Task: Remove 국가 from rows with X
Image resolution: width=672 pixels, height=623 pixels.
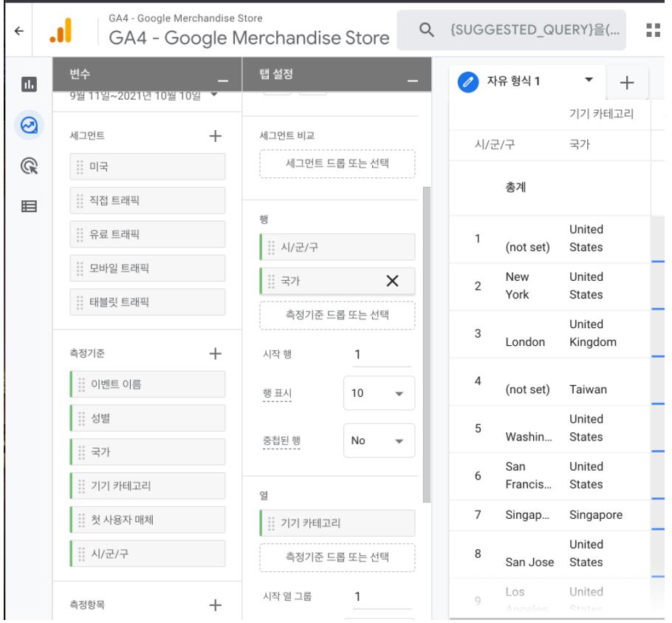Action: tap(392, 281)
